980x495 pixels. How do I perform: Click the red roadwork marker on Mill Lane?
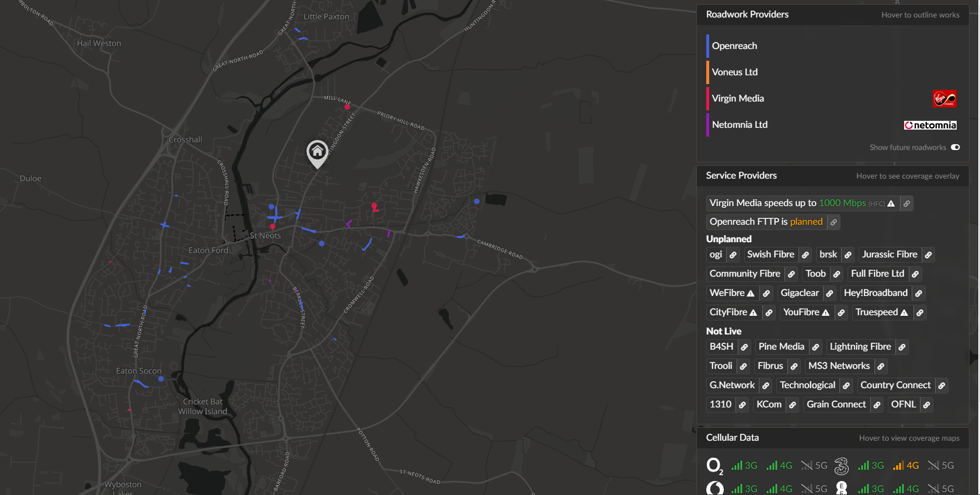[347, 107]
